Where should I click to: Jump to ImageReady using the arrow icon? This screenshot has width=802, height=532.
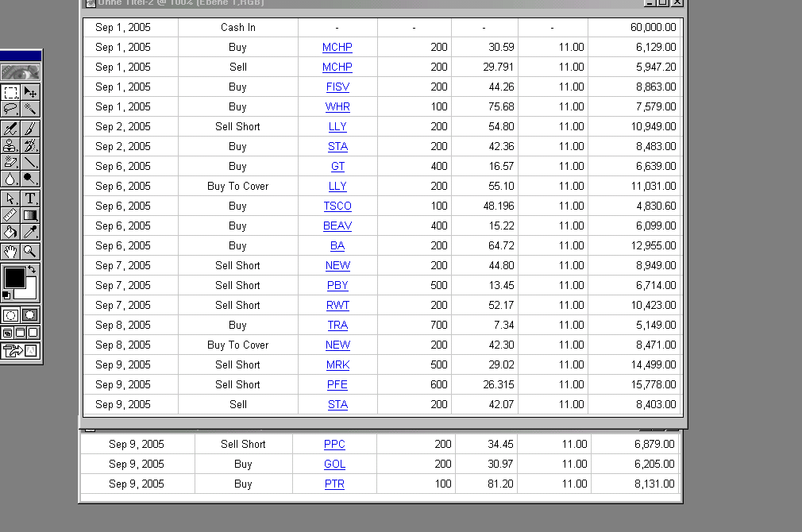pos(21,351)
